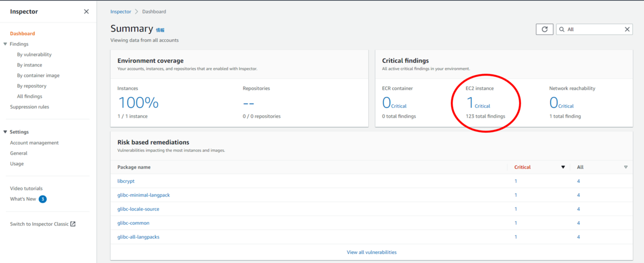Open All findings page
Screen dimensions: 644x263
[x=30, y=97]
